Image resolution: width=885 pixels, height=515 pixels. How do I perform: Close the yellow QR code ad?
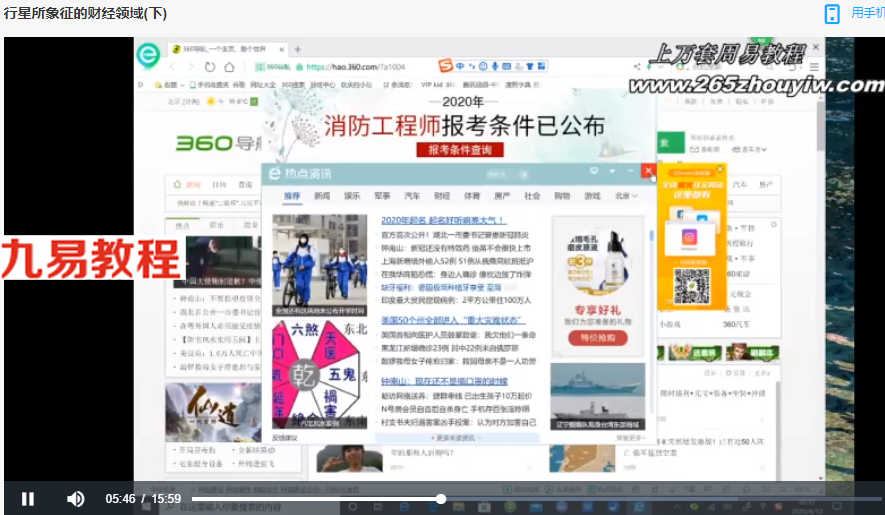click(720, 169)
